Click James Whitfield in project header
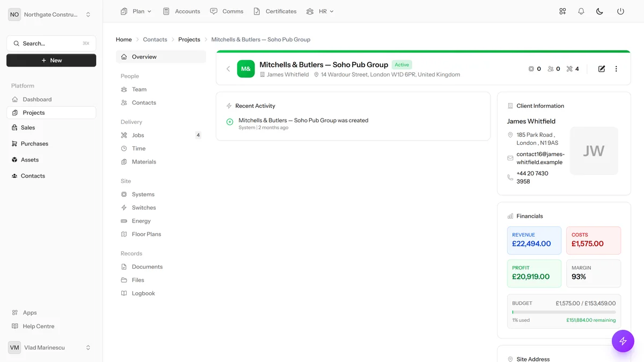This screenshot has height=362, width=644. click(288, 75)
